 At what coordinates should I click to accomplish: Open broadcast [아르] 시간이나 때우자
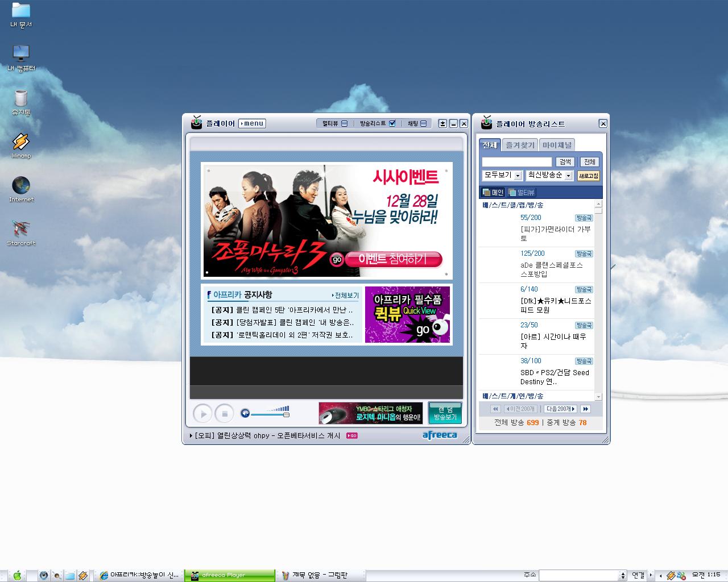pos(553,341)
